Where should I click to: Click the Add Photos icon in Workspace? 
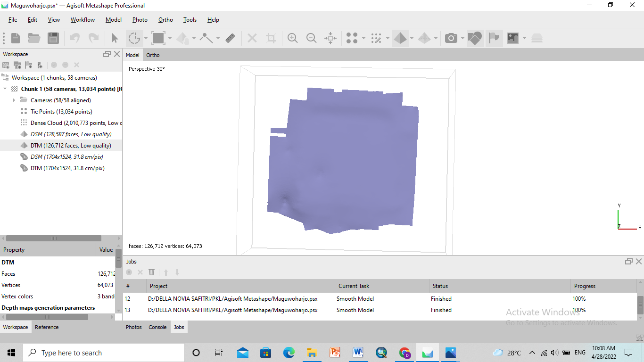17,65
